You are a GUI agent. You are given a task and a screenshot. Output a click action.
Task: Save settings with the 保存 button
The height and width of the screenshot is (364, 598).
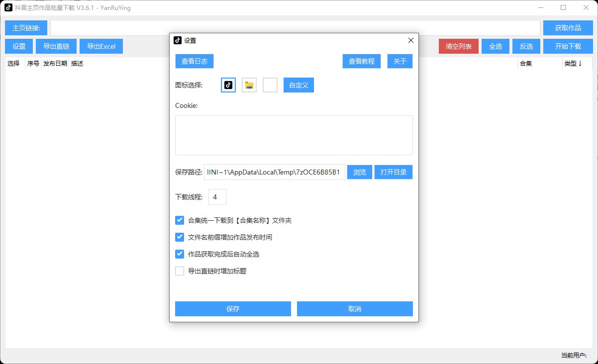(x=232, y=308)
